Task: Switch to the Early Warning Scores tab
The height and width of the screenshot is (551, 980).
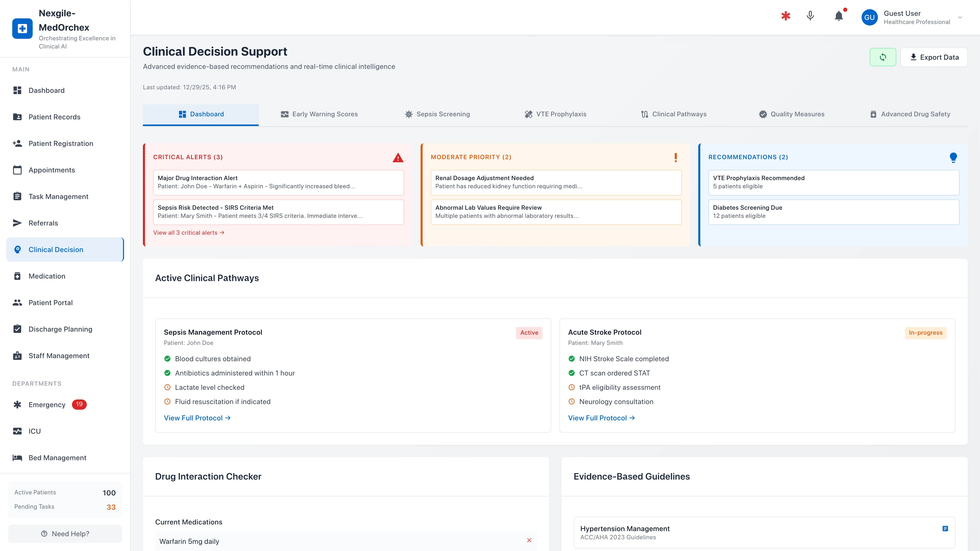Action: 319,114
